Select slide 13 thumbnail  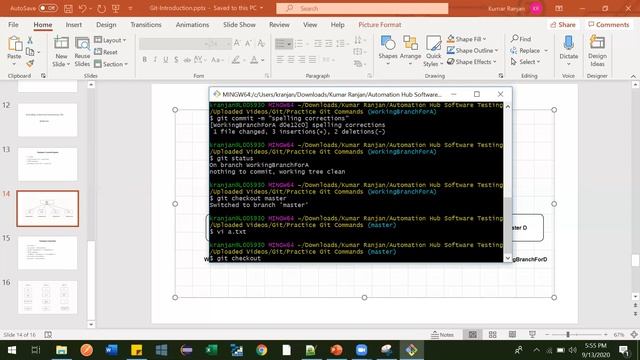tap(47, 164)
